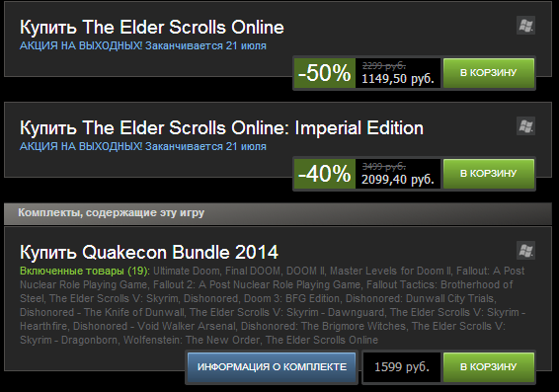This screenshot has height=392, width=559.
Task: Click the Купить Quakecon Bundle 2014 heading
Action: tap(149, 253)
